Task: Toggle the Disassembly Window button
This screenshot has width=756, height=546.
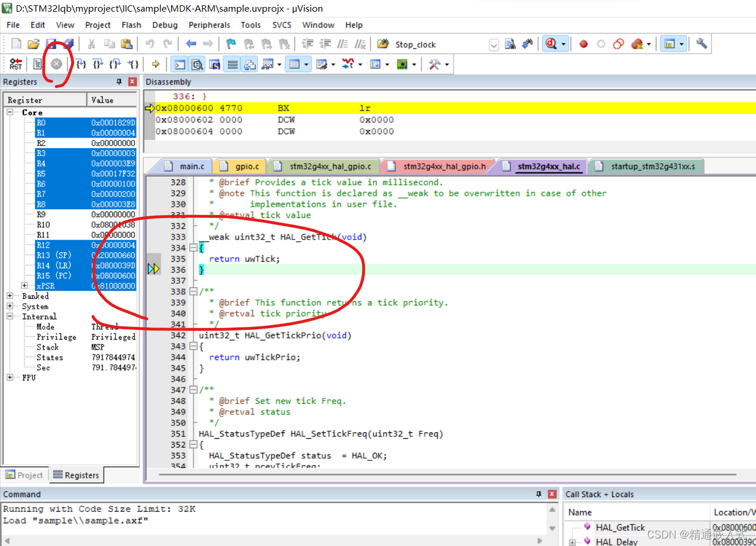Action: coord(198,64)
